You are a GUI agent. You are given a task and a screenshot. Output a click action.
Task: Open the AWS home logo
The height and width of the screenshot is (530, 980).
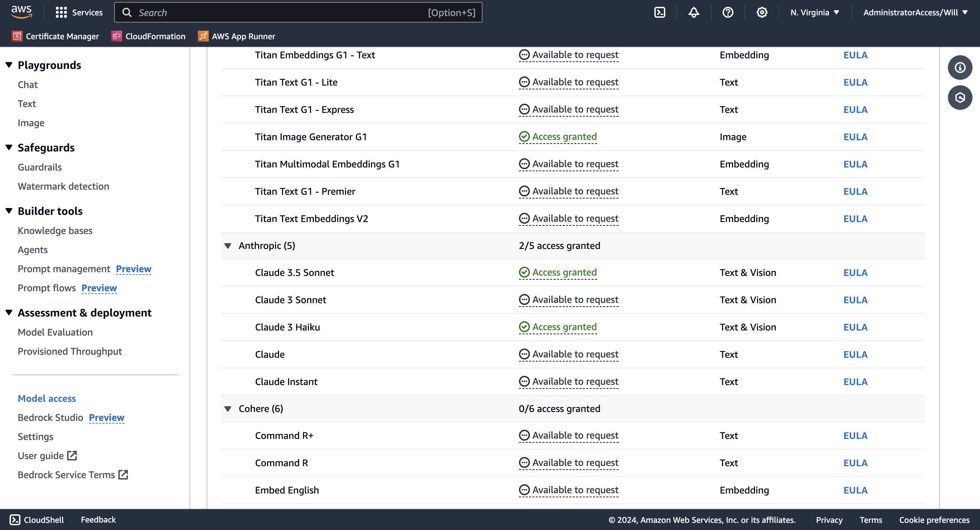[22, 12]
